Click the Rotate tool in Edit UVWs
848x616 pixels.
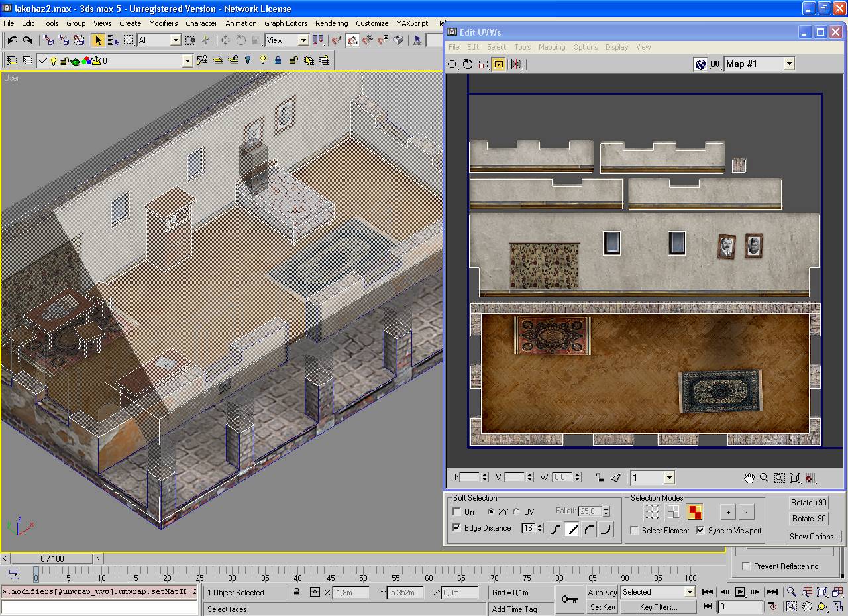coord(468,64)
